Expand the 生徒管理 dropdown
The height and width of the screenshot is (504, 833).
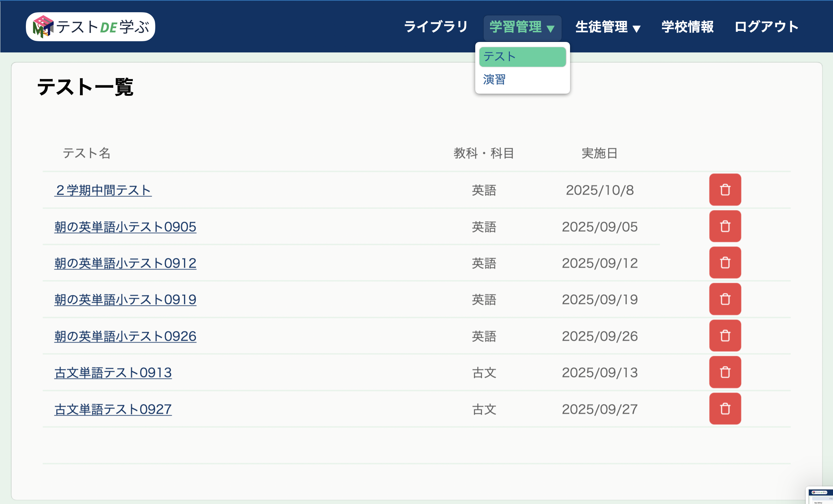pyautogui.click(x=608, y=27)
